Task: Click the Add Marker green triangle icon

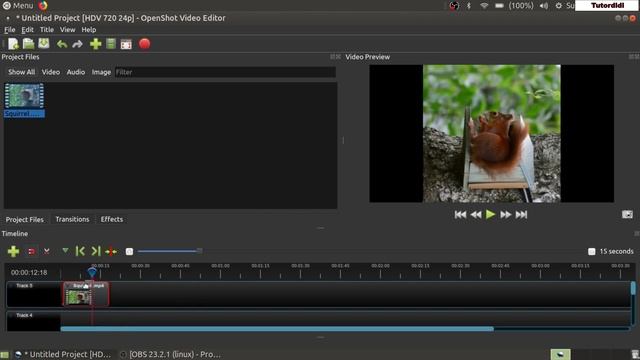Action: (x=65, y=250)
